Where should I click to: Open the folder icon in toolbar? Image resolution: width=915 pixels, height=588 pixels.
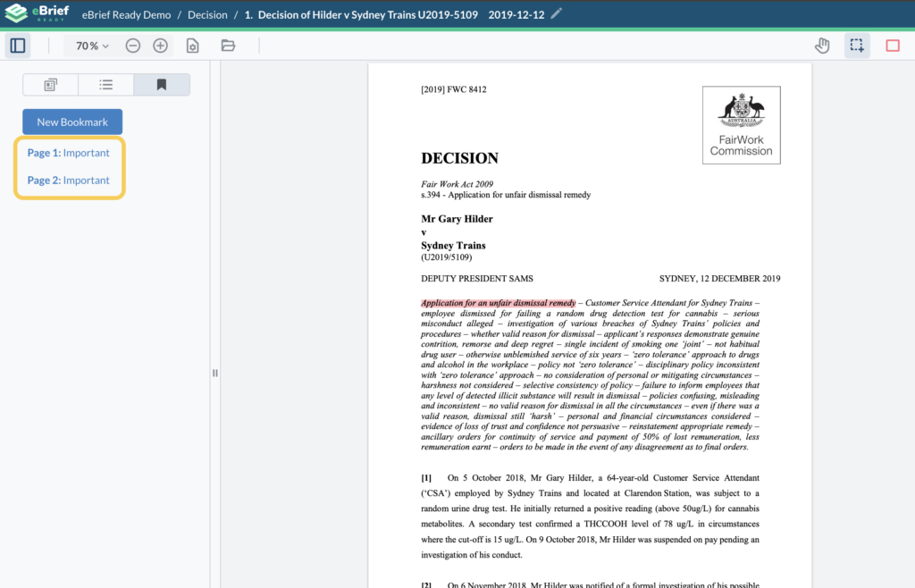point(228,46)
